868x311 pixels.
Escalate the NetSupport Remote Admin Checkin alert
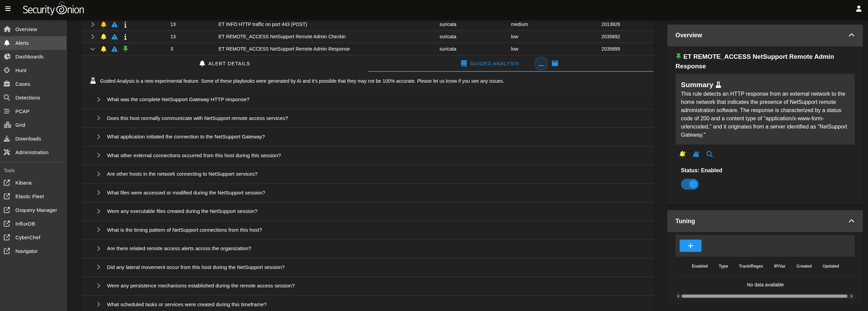115,37
